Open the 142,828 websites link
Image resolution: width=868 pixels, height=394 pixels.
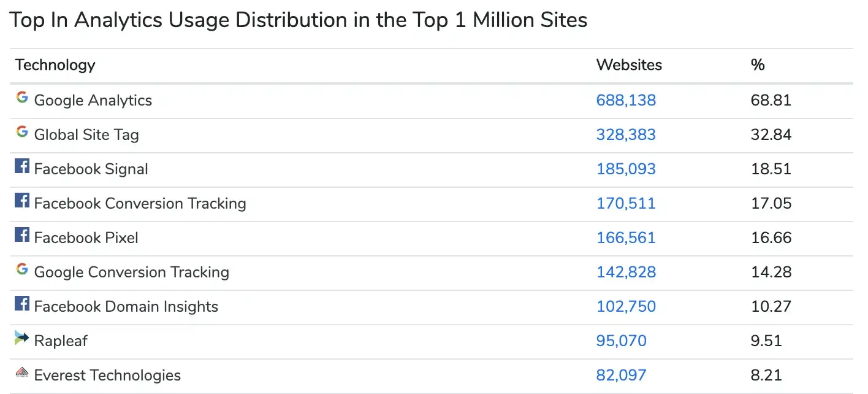626,272
